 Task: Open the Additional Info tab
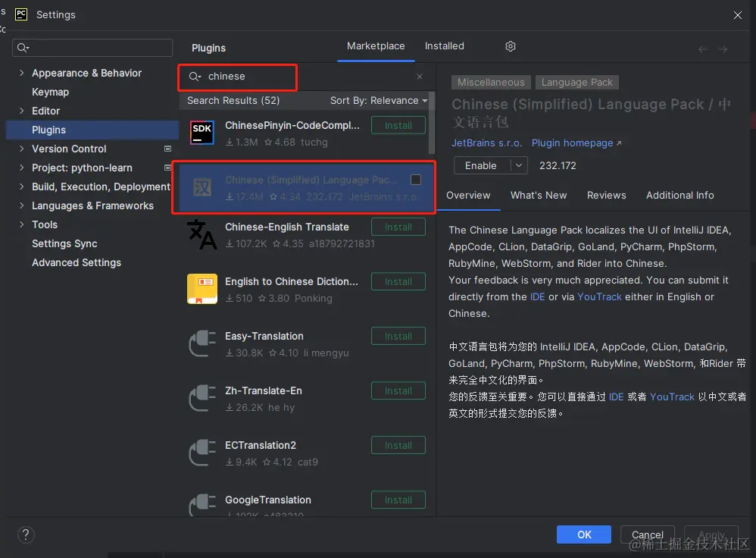pos(679,196)
